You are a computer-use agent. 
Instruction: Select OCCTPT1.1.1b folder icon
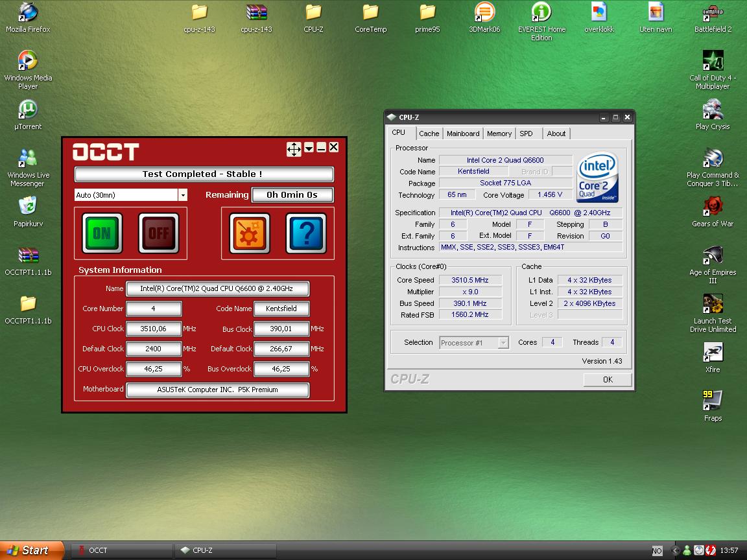pyautogui.click(x=28, y=310)
